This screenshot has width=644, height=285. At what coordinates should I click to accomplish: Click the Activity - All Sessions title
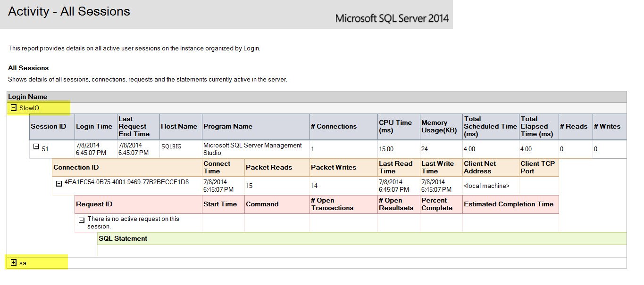69,12
